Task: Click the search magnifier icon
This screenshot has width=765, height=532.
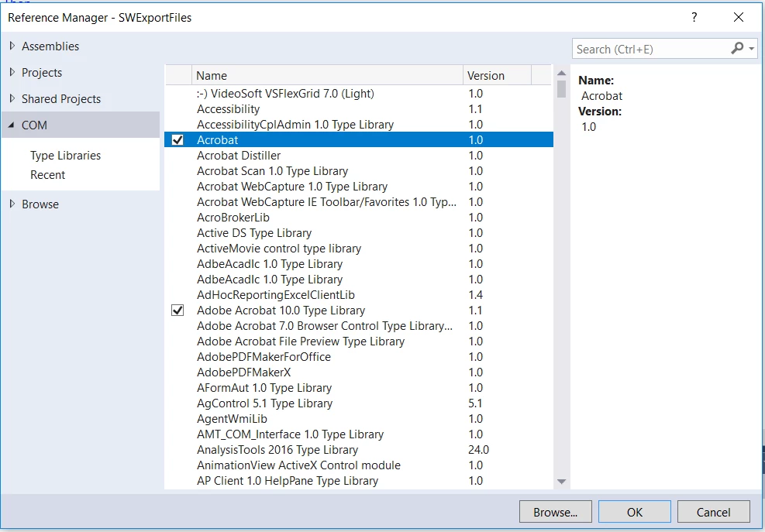Action: click(x=736, y=48)
